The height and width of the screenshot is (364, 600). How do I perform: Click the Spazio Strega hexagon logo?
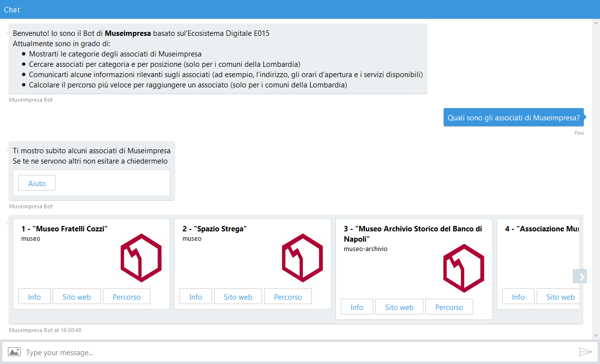coord(302,258)
